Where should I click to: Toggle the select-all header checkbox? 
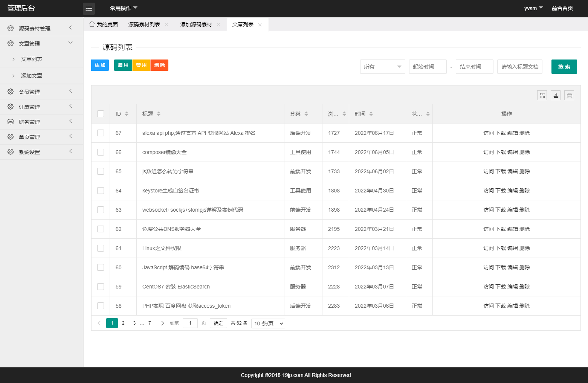101,114
